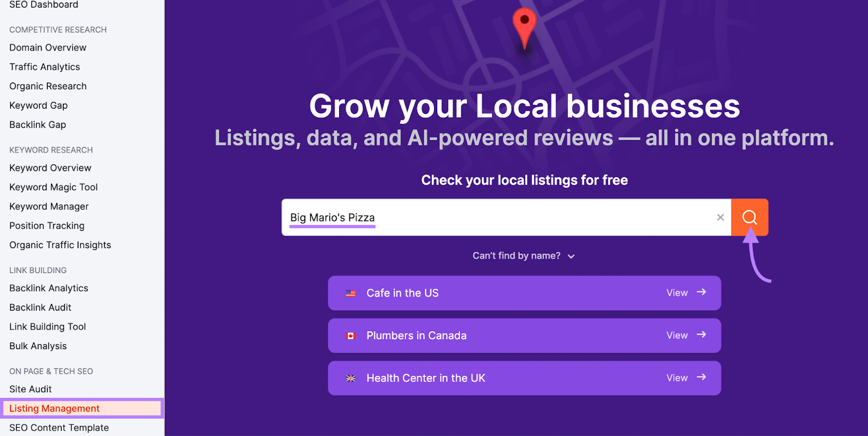Click the arrow on Health Center in the UK
The height and width of the screenshot is (436, 868).
pyautogui.click(x=701, y=377)
